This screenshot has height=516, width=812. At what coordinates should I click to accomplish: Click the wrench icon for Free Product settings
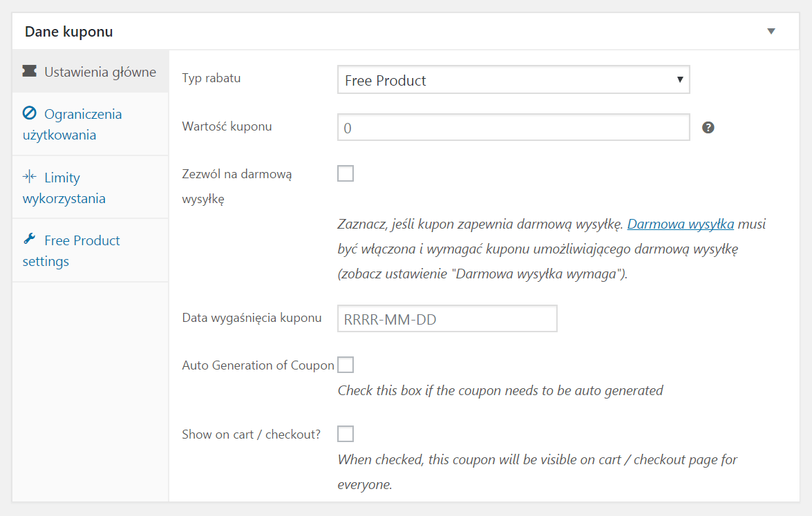click(x=30, y=239)
